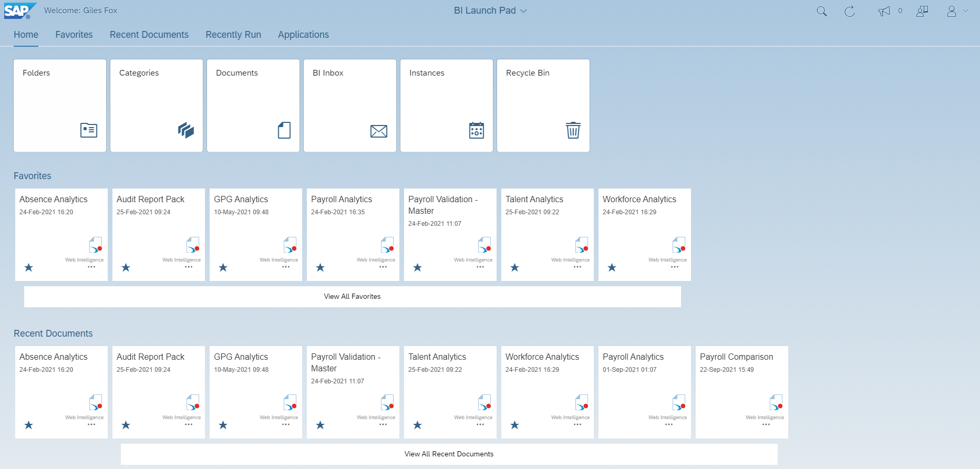
Task: Go to the Applications tab
Action: pos(304,35)
